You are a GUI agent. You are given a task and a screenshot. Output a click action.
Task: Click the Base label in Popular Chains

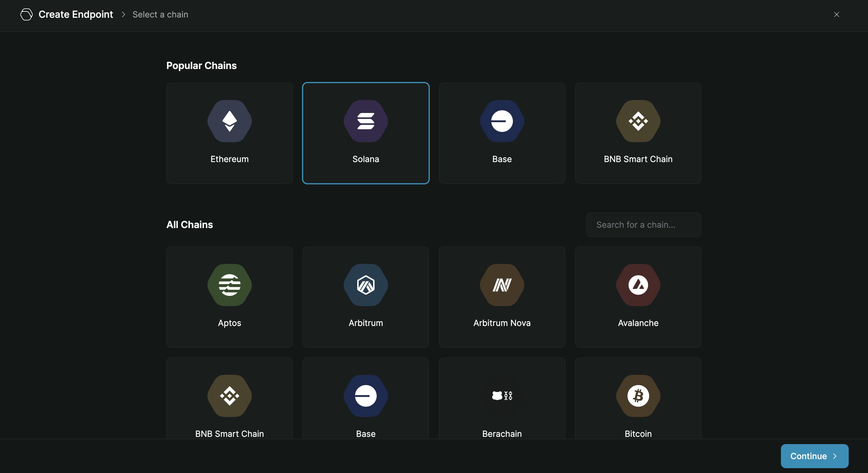[x=502, y=159]
